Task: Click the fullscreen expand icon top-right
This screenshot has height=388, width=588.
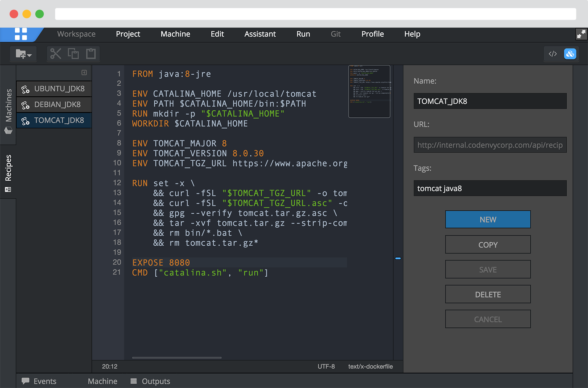Action: pos(581,34)
